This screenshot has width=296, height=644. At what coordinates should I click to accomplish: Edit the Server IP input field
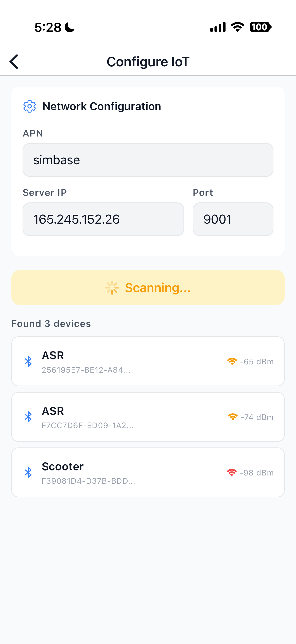[103, 219]
